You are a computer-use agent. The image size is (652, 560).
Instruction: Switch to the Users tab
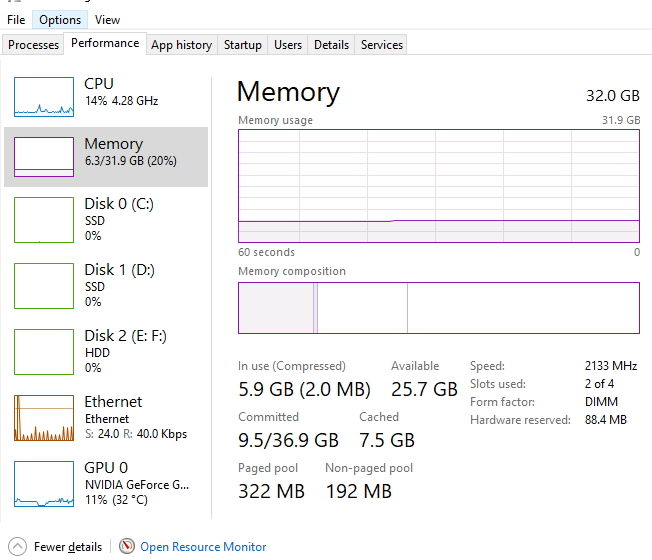[x=288, y=44]
